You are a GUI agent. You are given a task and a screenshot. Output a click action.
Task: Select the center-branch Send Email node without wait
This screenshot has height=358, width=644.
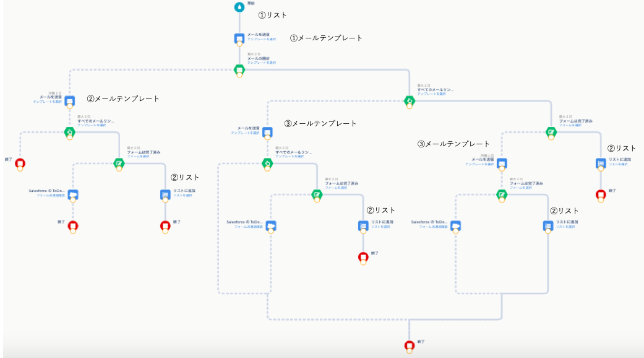(x=267, y=133)
